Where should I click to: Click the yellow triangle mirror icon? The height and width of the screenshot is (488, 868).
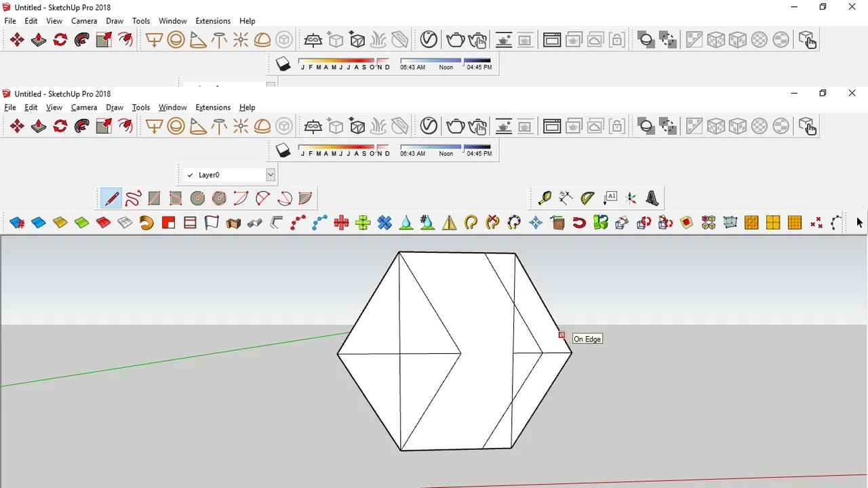click(450, 222)
